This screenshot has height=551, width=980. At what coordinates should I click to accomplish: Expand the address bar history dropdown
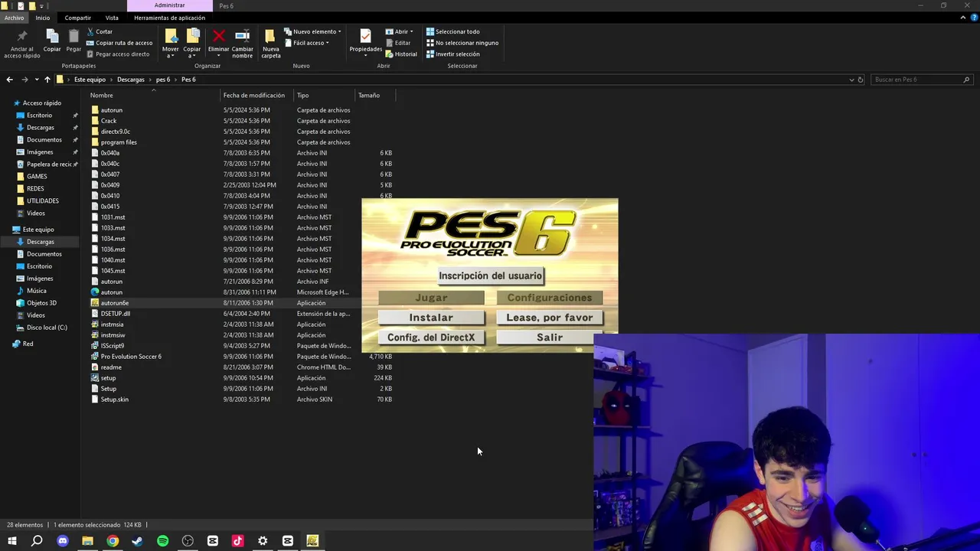click(851, 80)
